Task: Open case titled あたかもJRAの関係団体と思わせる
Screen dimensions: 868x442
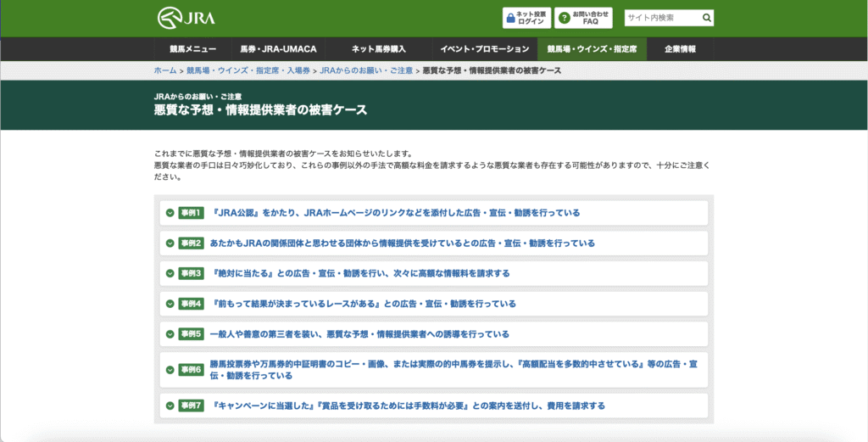Action: (403, 243)
